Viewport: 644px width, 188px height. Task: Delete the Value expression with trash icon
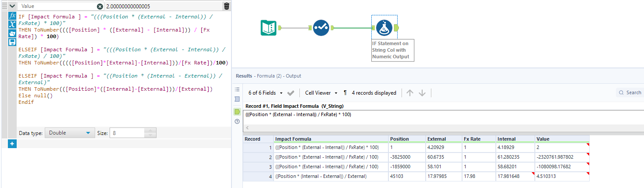pyautogui.click(x=226, y=6)
